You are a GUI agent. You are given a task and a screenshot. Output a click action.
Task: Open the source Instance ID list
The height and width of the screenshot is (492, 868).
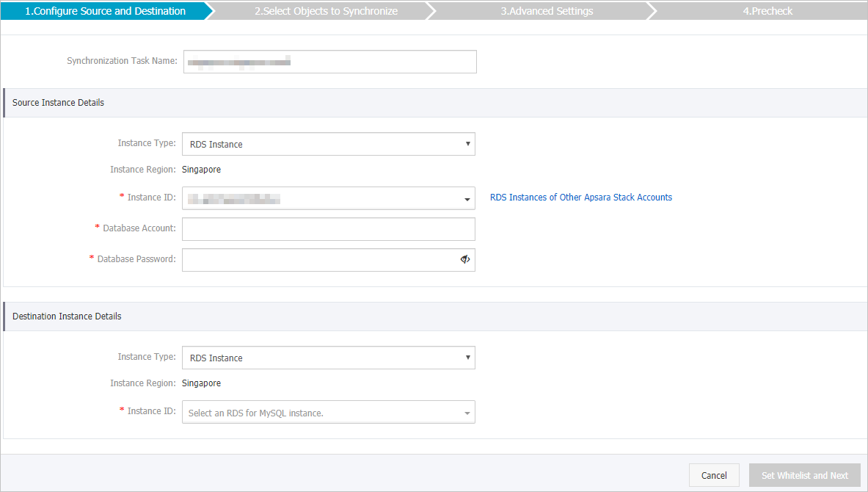(x=328, y=198)
